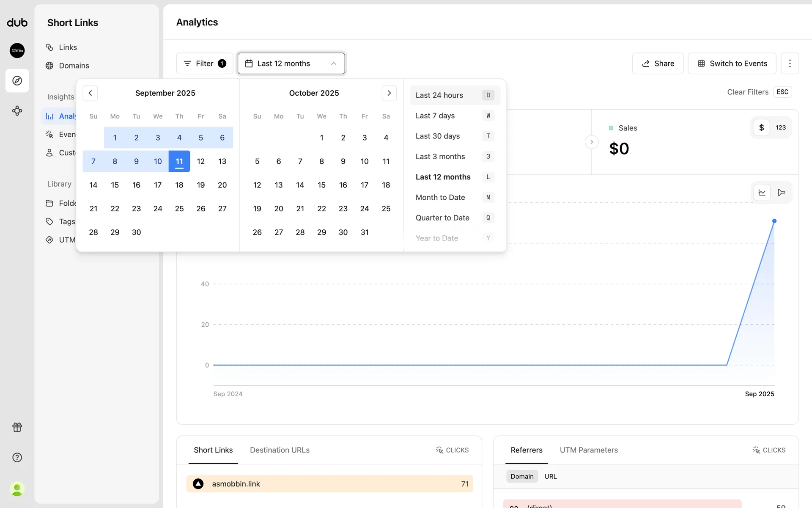Switch to the funnel chart view
812x508 pixels.
pyautogui.click(x=782, y=193)
